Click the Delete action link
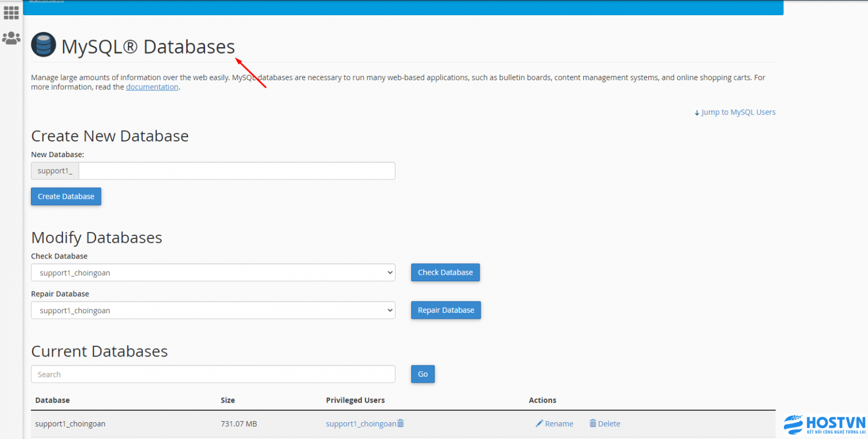Screen dimensions: 868x439 pos(609,424)
